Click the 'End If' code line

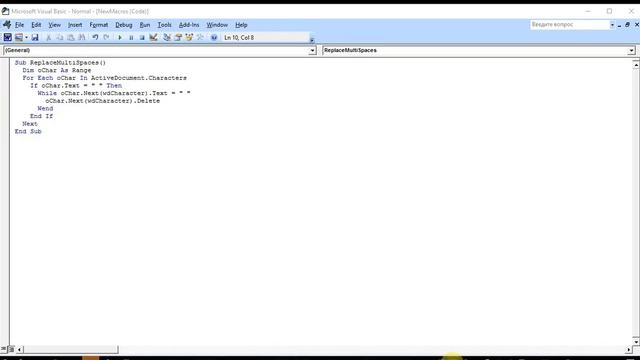42,116
